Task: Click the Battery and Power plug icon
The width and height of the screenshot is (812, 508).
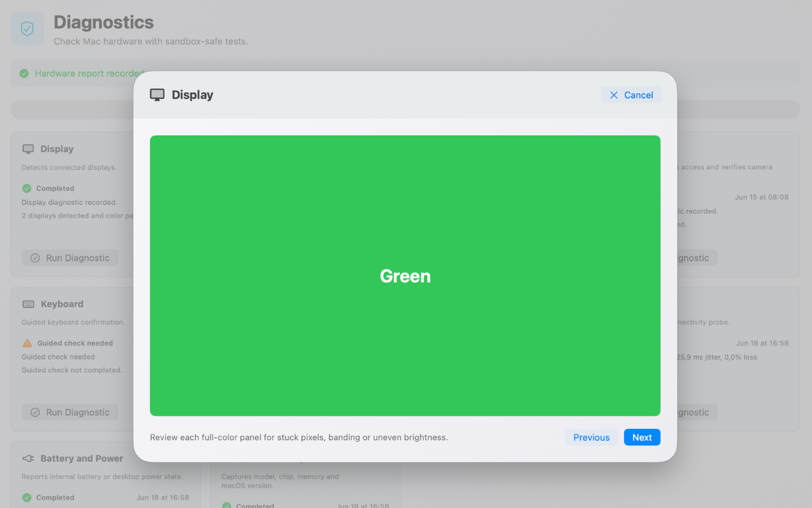Action: (x=28, y=458)
